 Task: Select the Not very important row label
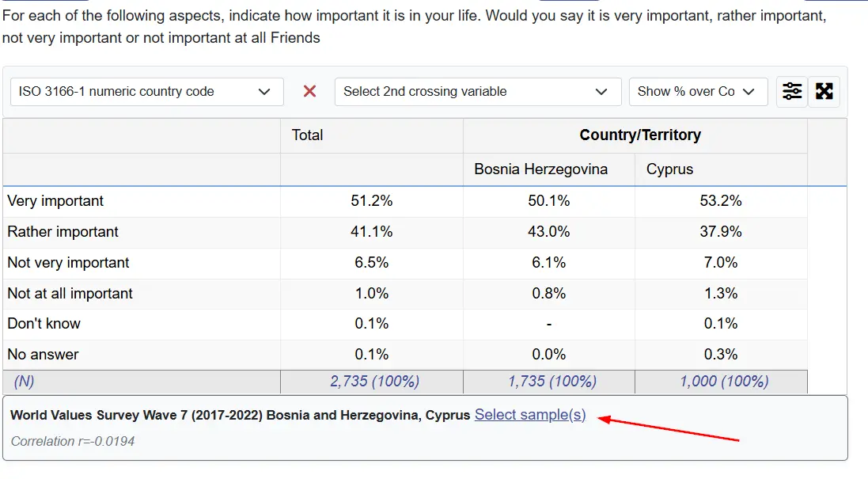pos(68,263)
